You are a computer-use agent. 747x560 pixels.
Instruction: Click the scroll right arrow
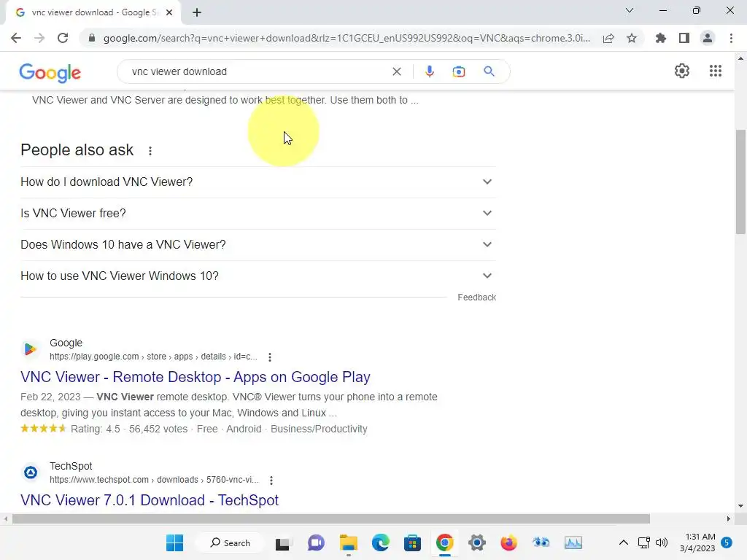[729, 519]
